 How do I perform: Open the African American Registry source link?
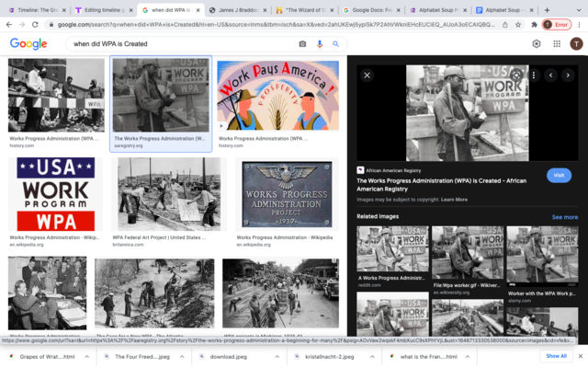(389, 170)
